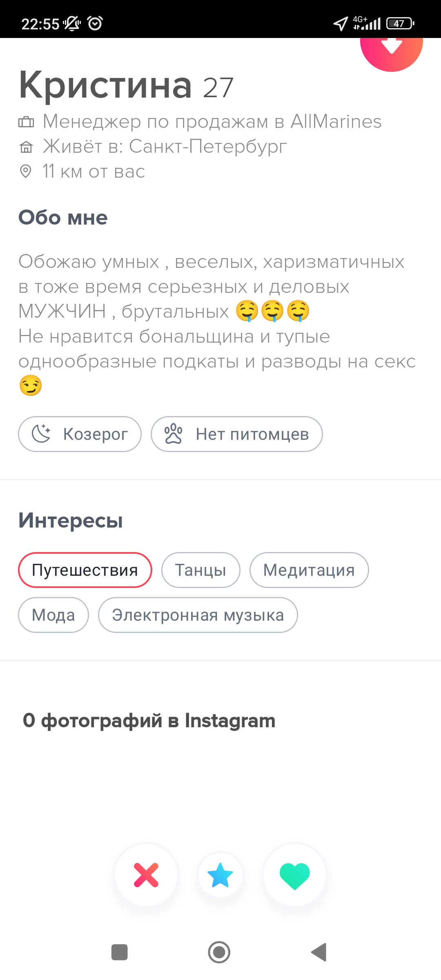
Task: Tap the green heart like button
Action: pos(294,875)
